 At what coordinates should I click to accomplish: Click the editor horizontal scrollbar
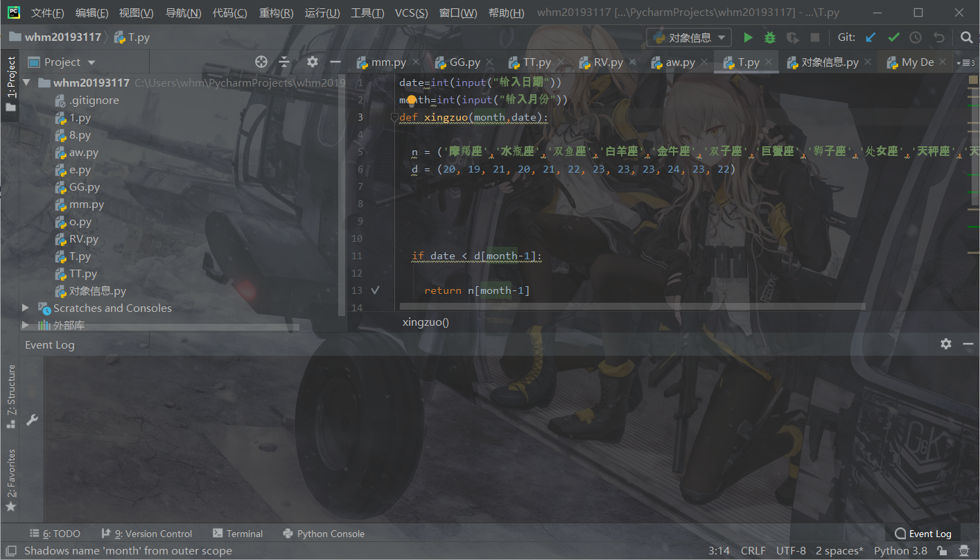(x=632, y=306)
